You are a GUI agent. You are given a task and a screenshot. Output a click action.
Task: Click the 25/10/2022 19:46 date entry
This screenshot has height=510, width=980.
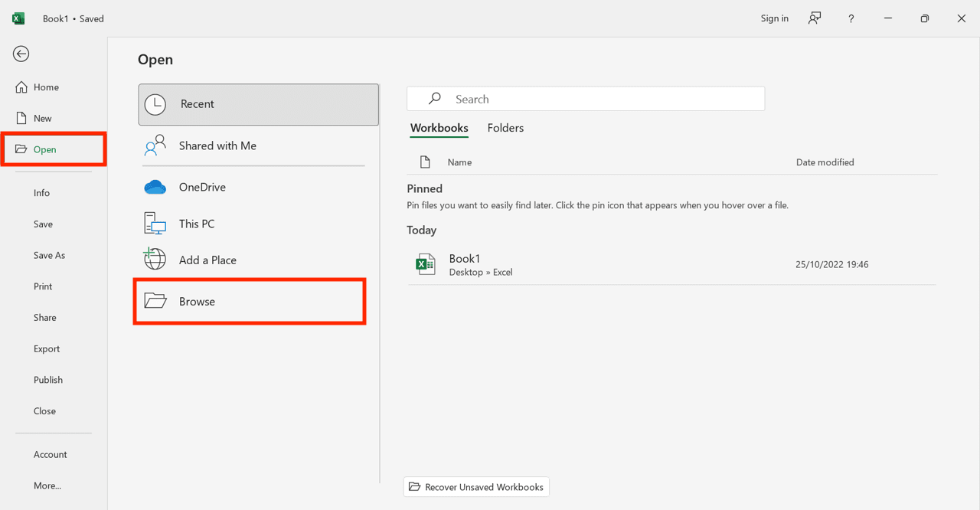(832, 265)
